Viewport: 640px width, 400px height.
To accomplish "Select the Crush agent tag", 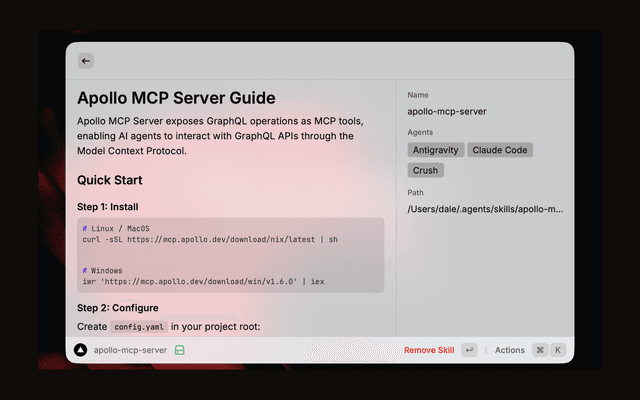I will [426, 170].
